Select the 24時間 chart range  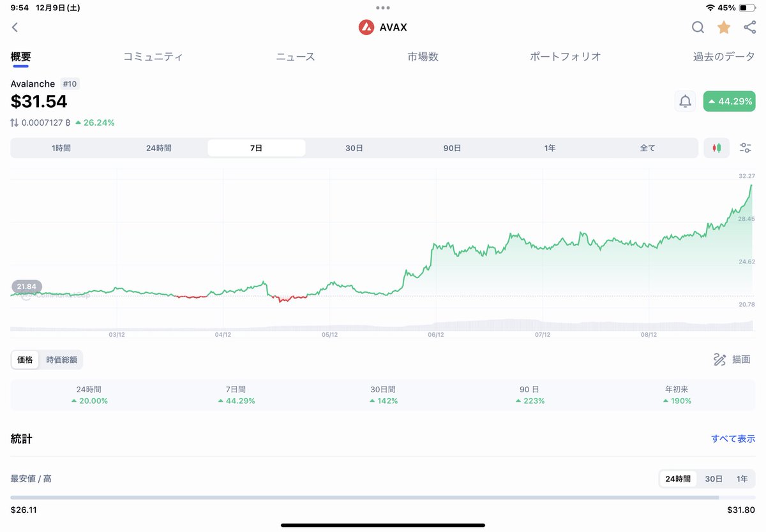[159, 148]
